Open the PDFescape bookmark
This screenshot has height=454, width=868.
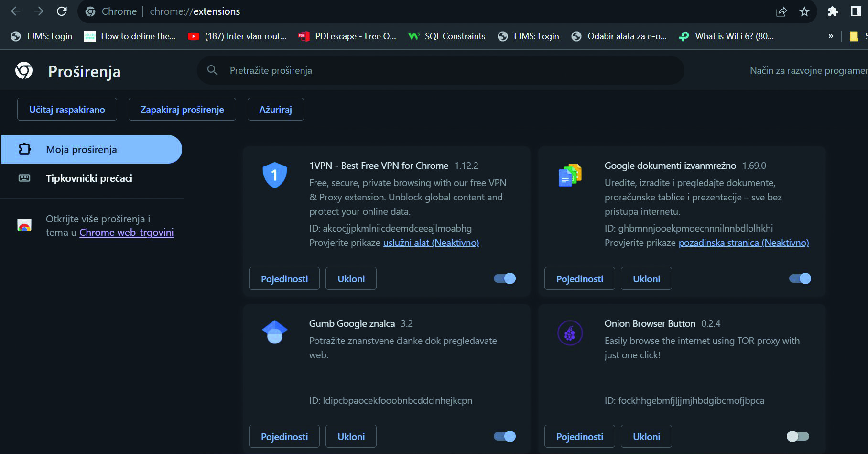point(347,36)
